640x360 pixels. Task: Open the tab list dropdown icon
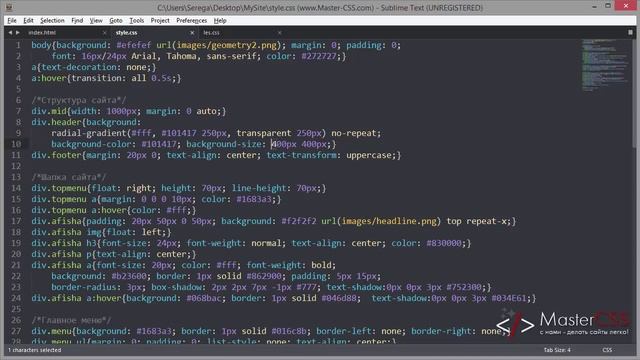pos(630,32)
